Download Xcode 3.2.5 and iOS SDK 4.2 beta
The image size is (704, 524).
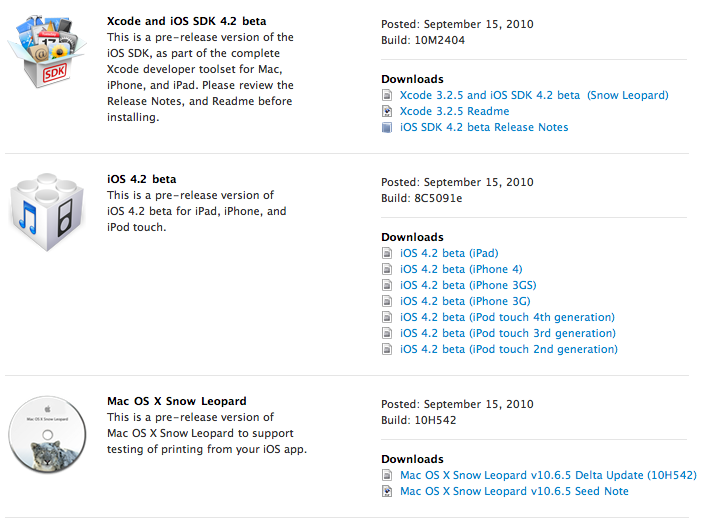click(534, 95)
